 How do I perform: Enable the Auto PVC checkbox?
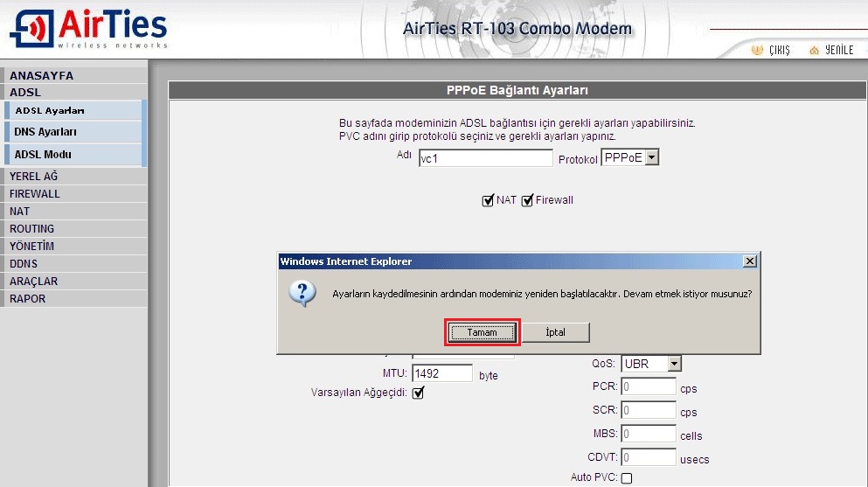pos(626,477)
